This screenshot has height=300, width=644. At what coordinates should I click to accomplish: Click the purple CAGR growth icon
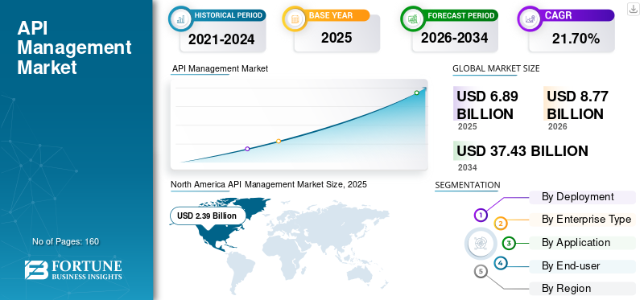pyautogui.click(x=529, y=18)
